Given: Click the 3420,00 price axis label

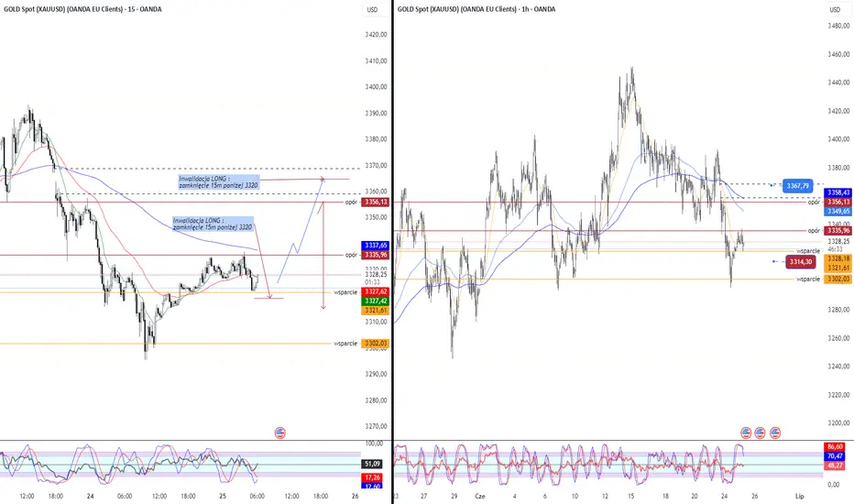Looking at the screenshot, I should 376,35.
